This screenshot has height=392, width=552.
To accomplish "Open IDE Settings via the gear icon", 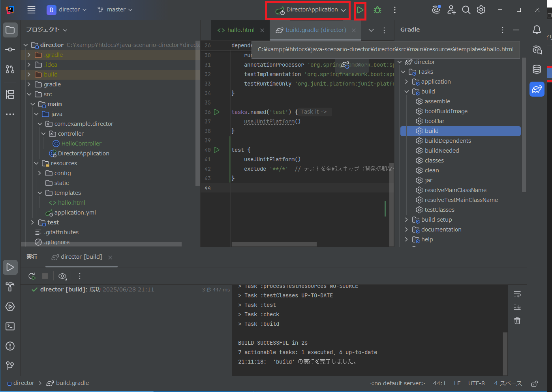I will click(481, 9).
